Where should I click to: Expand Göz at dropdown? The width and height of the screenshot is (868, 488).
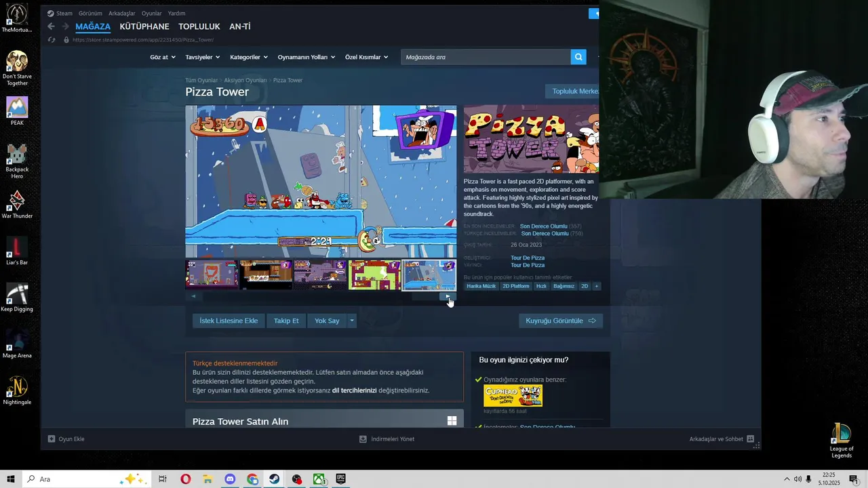pos(163,57)
